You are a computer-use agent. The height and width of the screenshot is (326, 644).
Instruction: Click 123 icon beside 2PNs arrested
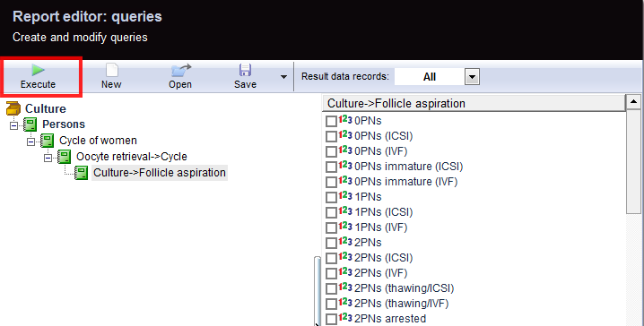click(345, 317)
